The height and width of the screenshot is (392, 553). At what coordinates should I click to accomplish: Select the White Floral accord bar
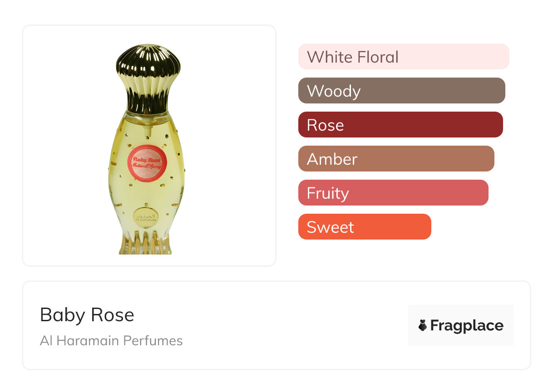click(403, 57)
